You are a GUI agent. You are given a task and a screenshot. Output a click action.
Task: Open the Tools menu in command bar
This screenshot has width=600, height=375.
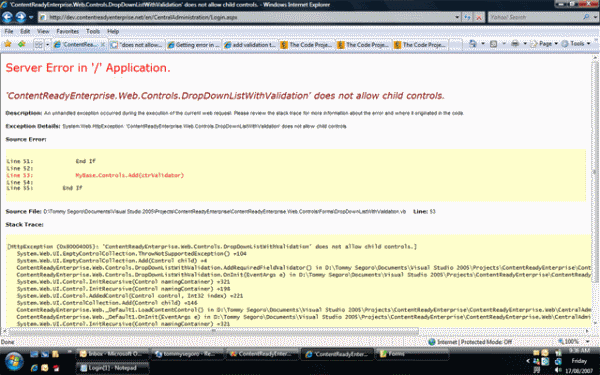coord(575,44)
